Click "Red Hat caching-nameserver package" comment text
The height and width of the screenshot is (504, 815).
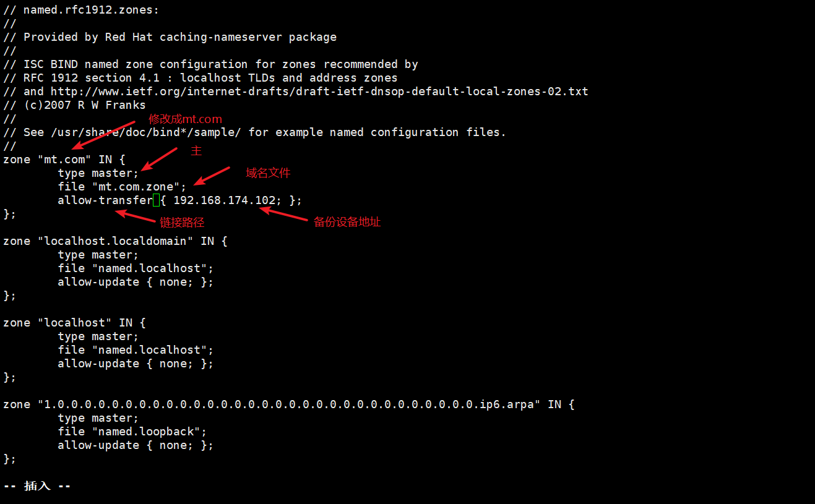[220, 37]
